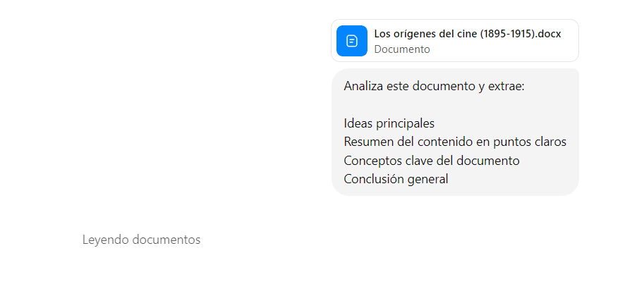Click the "Leyendo documentos" status text
Screen dimensions: 644x284
coord(141,240)
